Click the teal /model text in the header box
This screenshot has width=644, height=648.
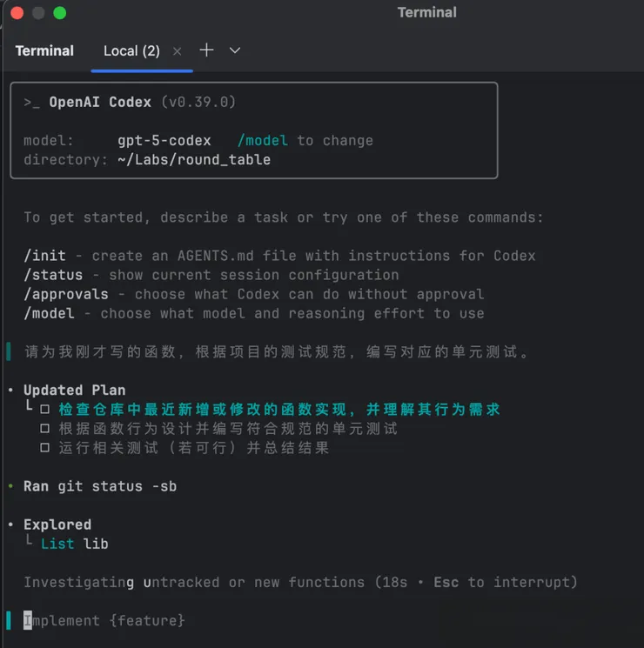(263, 141)
